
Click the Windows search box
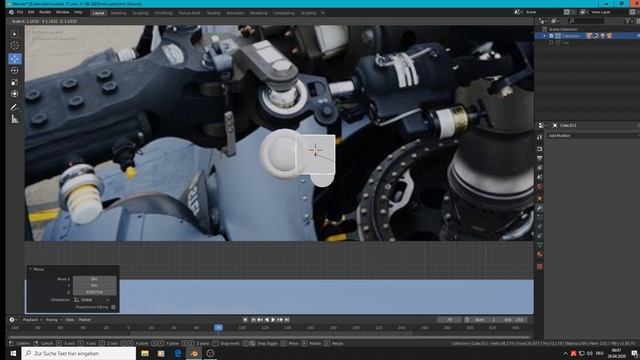point(78,353)
